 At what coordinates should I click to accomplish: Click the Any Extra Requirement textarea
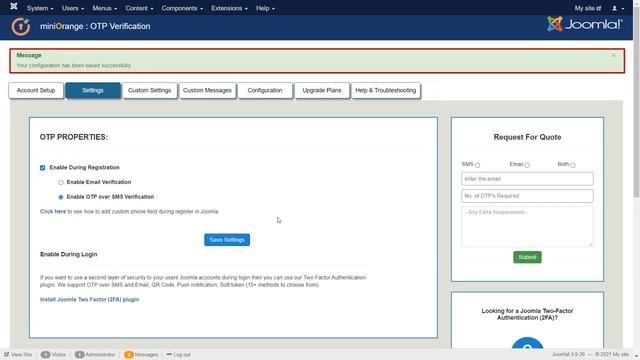(x=527, y=227)
